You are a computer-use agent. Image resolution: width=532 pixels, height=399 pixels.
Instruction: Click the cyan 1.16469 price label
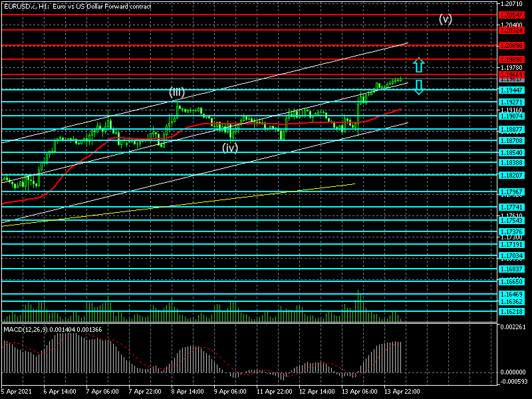(511, 294)
